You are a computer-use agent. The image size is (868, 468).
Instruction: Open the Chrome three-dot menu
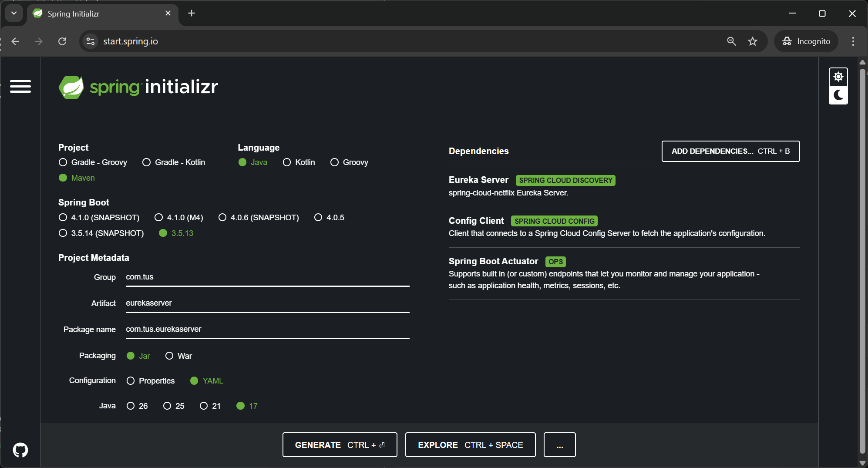click(x=853, y=41)
